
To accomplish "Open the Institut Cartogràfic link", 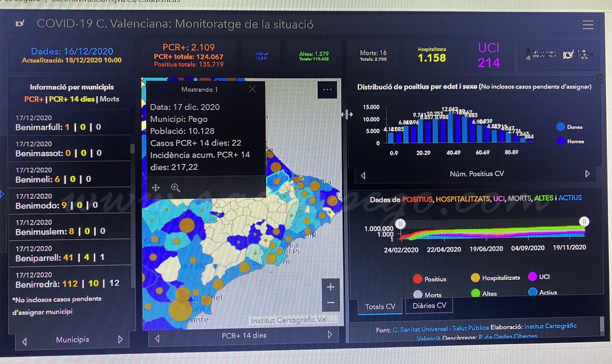I will coord(550,326).
